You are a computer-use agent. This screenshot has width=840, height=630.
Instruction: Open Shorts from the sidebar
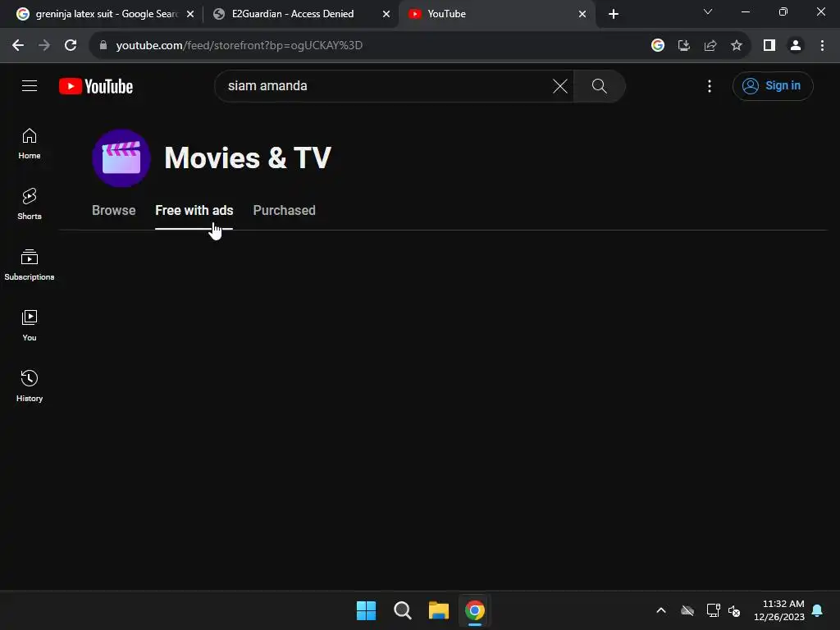pyautogui.click(x=30, y=204)
